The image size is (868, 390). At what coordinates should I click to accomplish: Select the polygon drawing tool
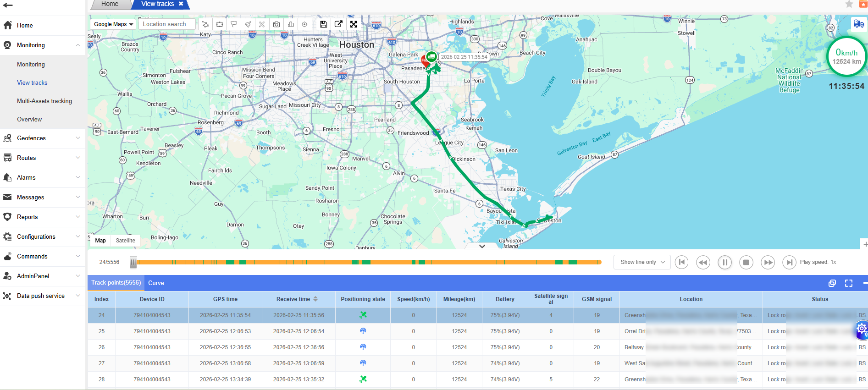(205, 24)
